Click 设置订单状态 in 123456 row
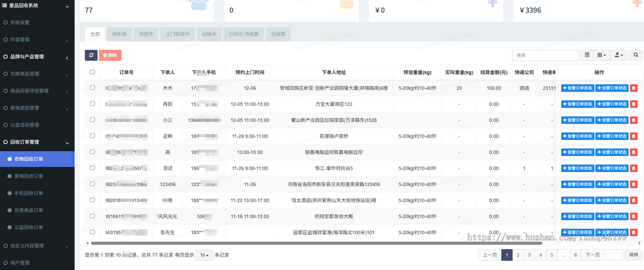Screen dimensions: 644x270 [x=612, y=185]
